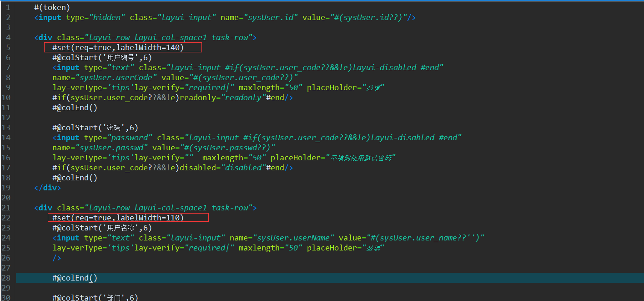
Task: Click #@colStart('部门',6) on line 30
Action: [x=96, y=297]
